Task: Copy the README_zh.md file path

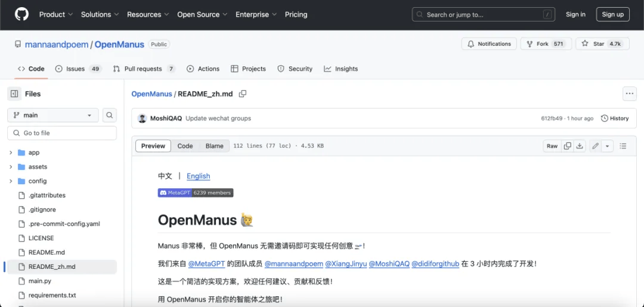Action: (243, 94)
